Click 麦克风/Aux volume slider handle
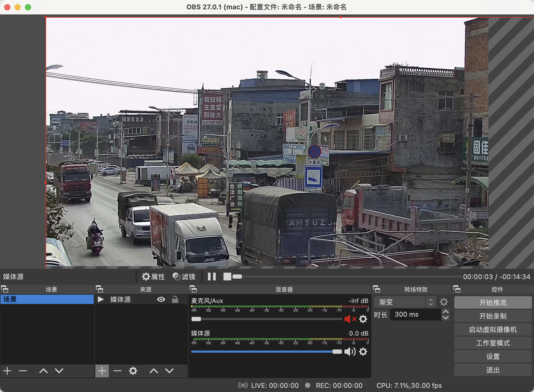The width and height of the screenshot is (534, 392). [196, 319]
